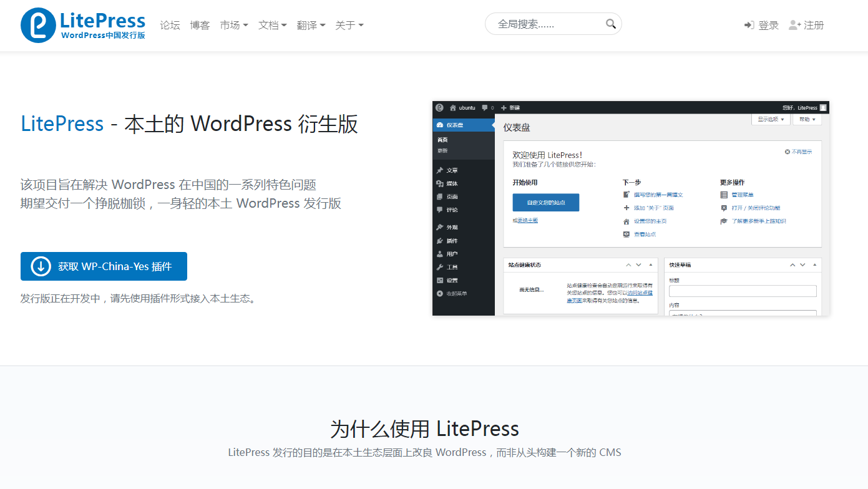Expand the 市场 dropdown menu

234,25
